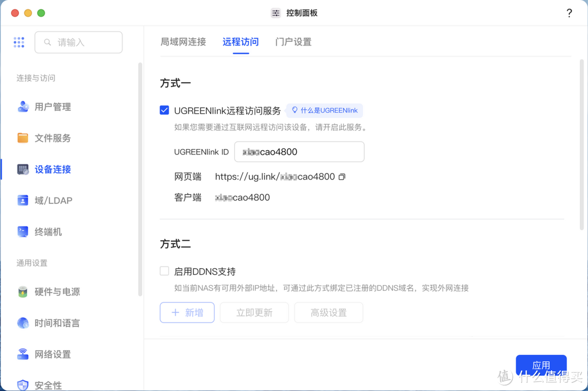
Task: Click the 高级设置 button
Action: [x=328, y=312]
